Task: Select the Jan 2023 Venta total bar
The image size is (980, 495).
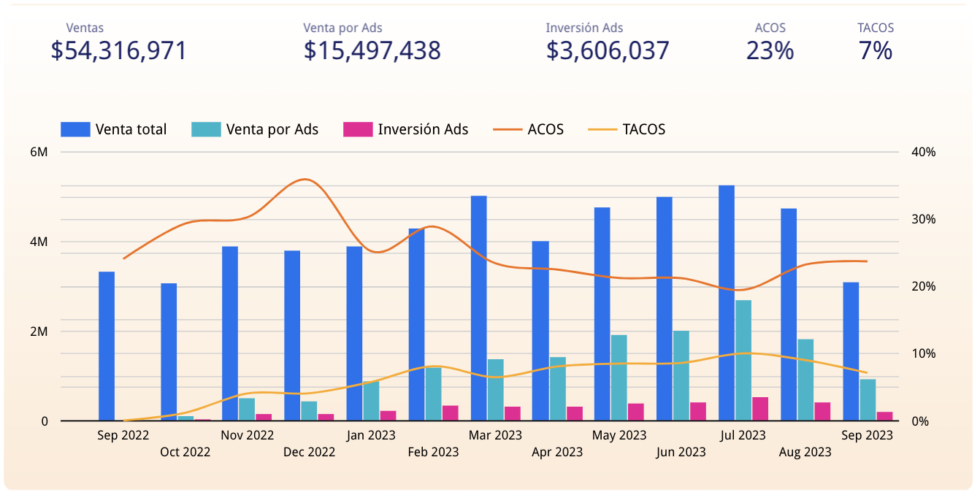Action: pos(354,334)
